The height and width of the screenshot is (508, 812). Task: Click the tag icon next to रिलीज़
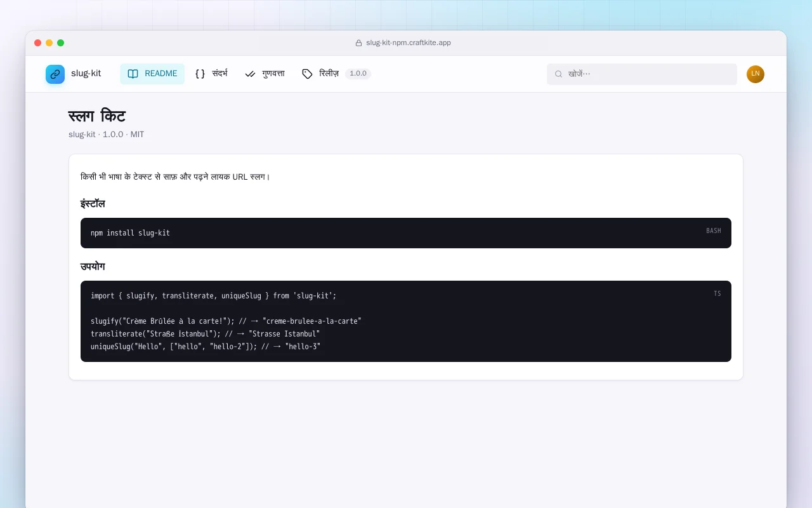(307, 74)
